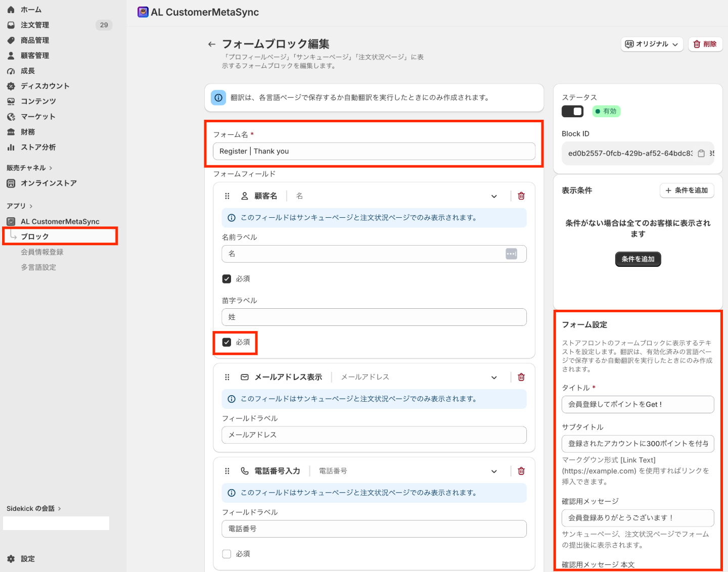Viewport: 728px width, 572px height.
Task: Click the ストア分析 bar chart icon
Action: point(11,147)
